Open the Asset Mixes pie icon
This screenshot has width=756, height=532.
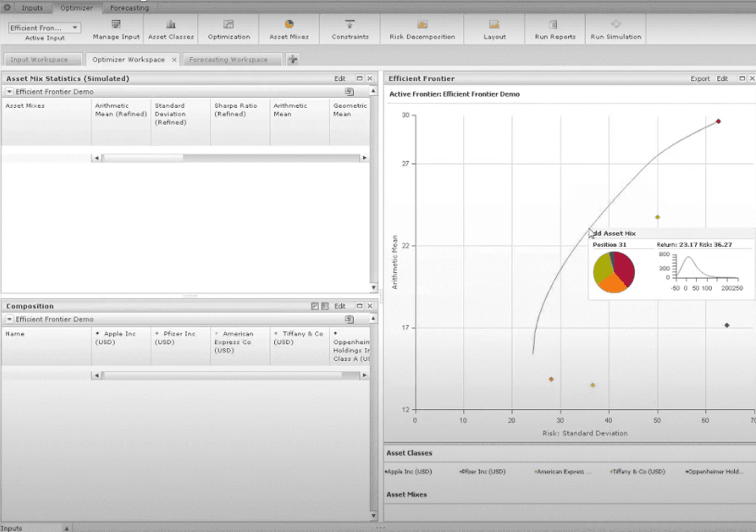coord(289,24)
